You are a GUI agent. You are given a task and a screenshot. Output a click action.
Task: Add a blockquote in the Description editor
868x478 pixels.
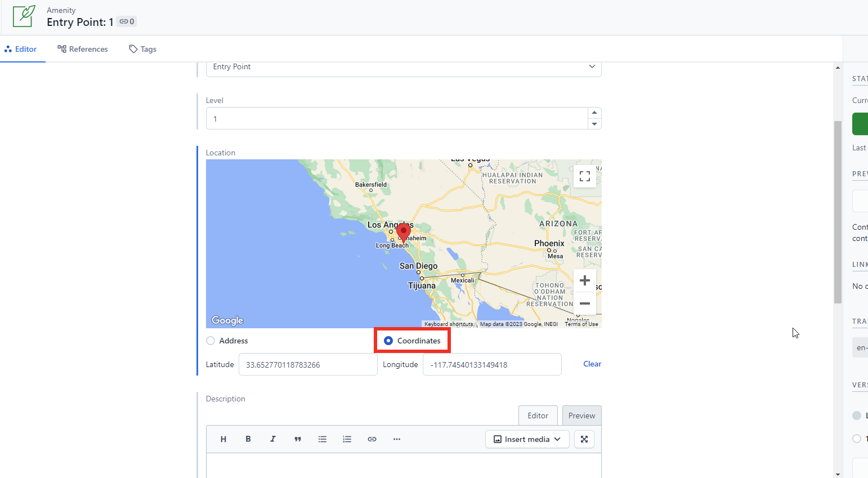click(x=298, y=439)
